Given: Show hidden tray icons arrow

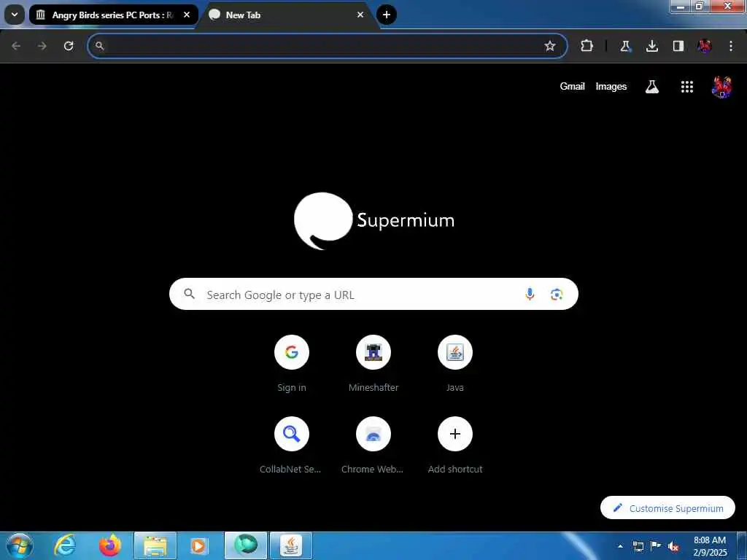Looking at the screenshot, I should [620, 546].
